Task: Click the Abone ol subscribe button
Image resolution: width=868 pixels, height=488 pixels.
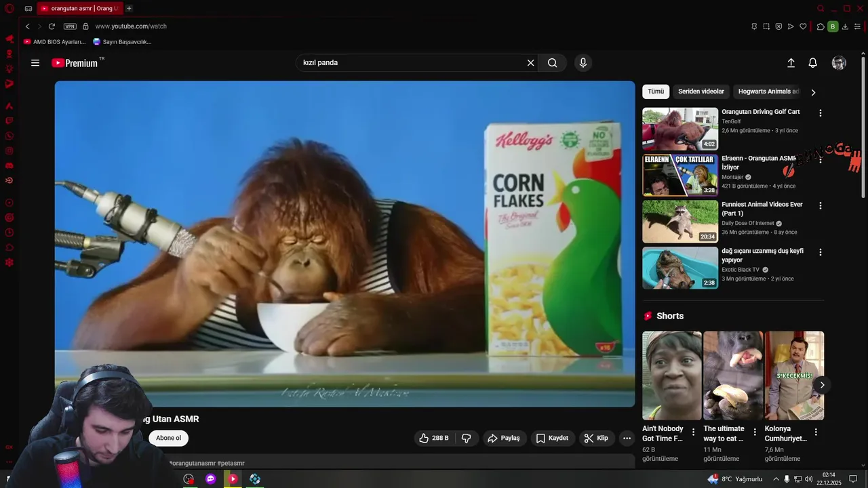Action: (169, 438)
